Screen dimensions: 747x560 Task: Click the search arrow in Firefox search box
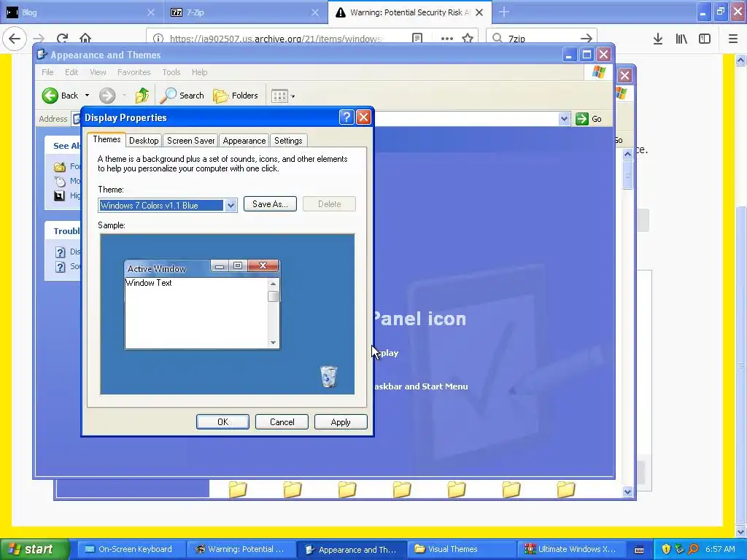click(587, 38)
